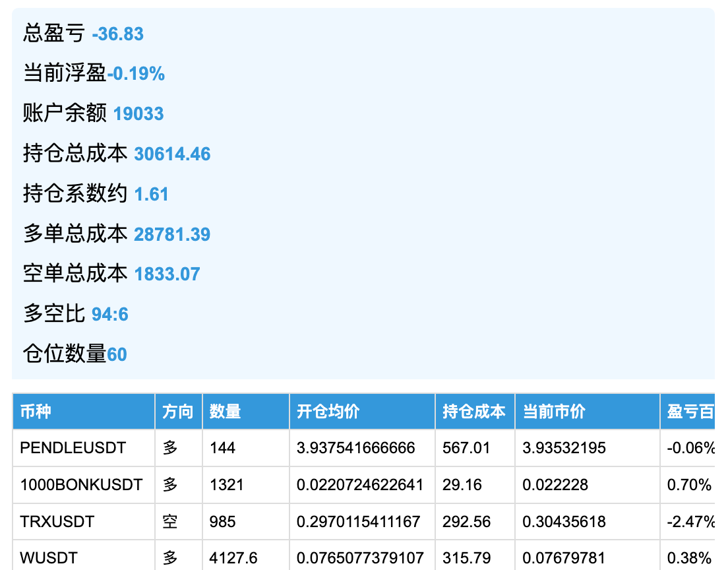Click market price 0.022228
The image size is (728, 570).
[555, 484]
